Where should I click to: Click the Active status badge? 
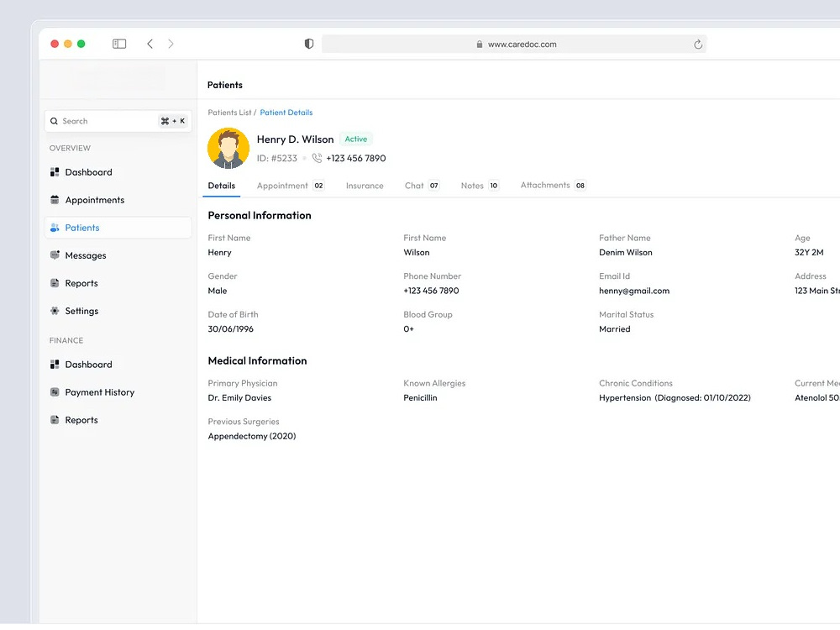pos(355,139)
